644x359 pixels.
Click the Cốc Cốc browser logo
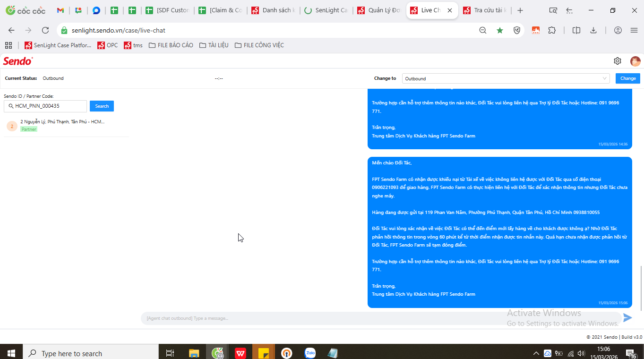tap(26, 10)
